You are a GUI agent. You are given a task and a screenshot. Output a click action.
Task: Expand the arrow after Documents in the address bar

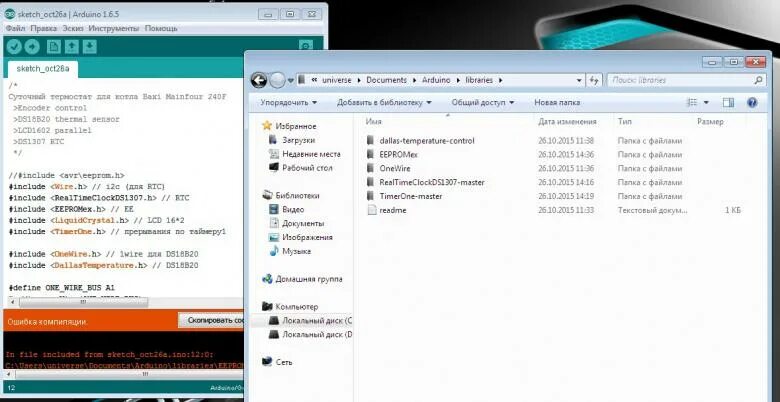pyautogui.click(x=414, y=80)
